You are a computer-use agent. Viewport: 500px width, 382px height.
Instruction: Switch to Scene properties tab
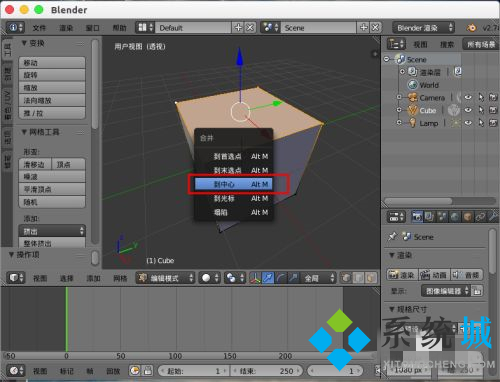(x=442, y=217)
